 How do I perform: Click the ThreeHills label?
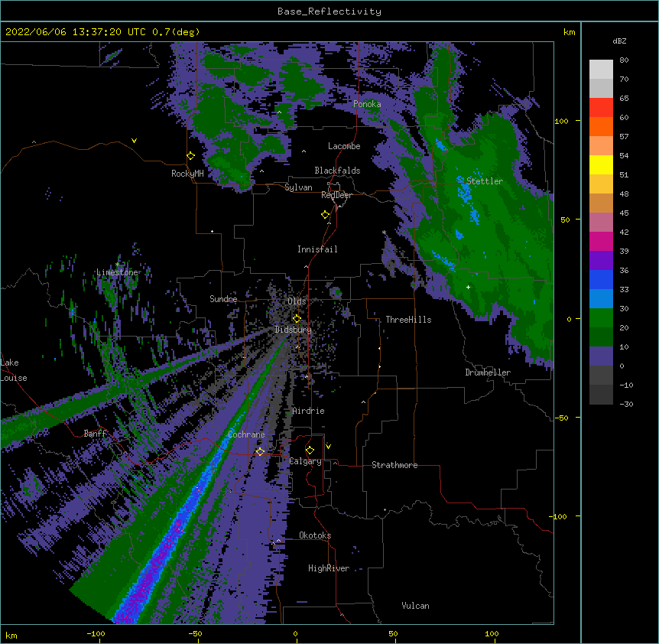click(408, 320)
